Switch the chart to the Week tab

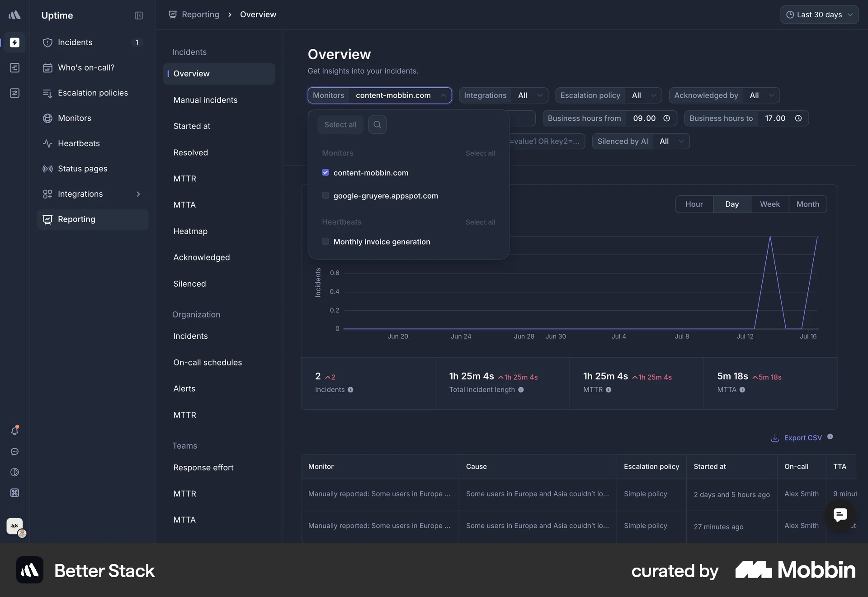(769, 204)
